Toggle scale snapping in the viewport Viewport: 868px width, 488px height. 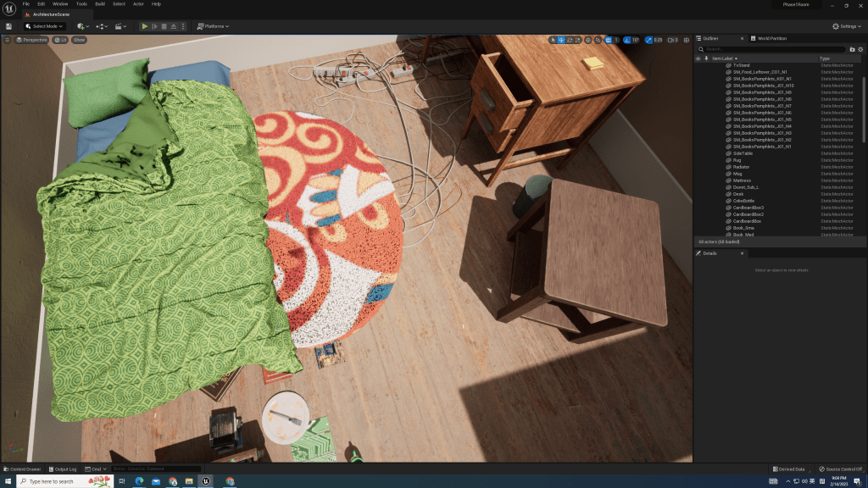click(x=648, y=40)
